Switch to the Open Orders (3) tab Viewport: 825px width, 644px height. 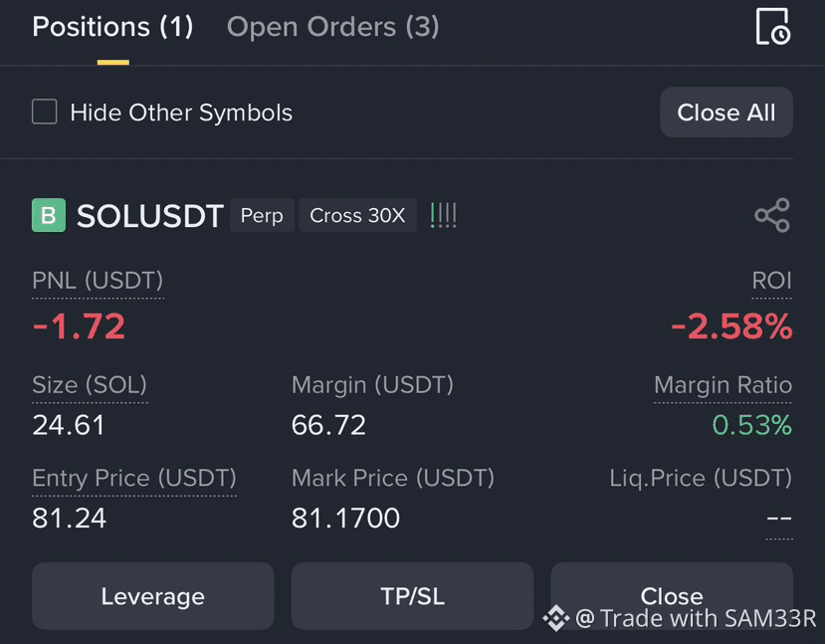click(332, 27)
